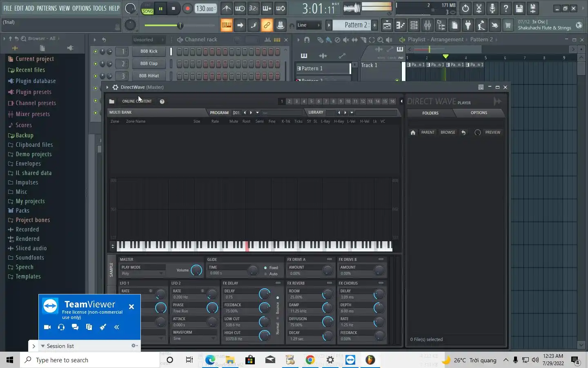
Task: Open the OPTIONS menu
Action: pyautogui.click(x=82, y=8)
